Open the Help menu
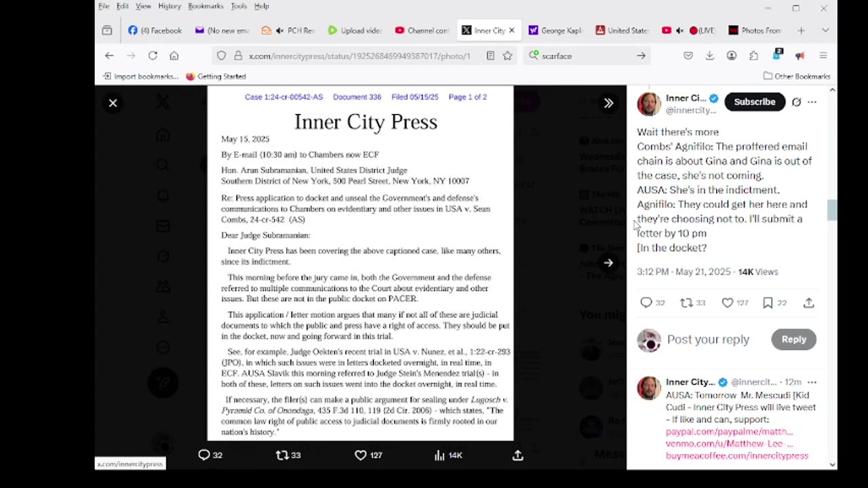The image size is (868, 488). (x=262, y=6)
